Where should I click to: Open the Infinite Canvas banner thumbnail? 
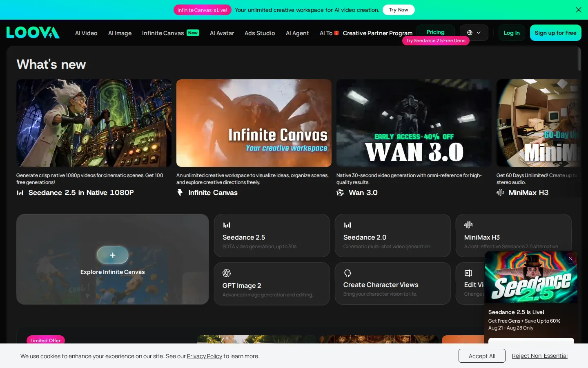pos(254,123)
